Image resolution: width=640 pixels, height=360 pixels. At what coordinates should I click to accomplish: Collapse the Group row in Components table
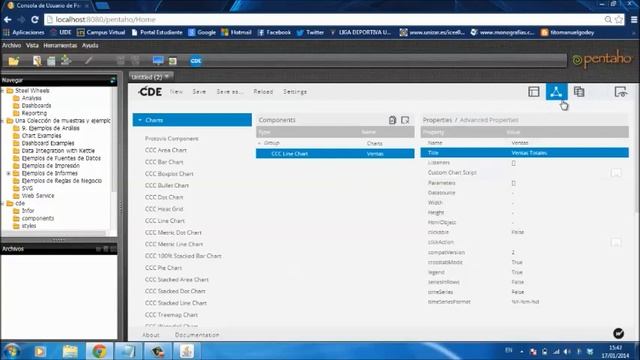tap(259, 143)
